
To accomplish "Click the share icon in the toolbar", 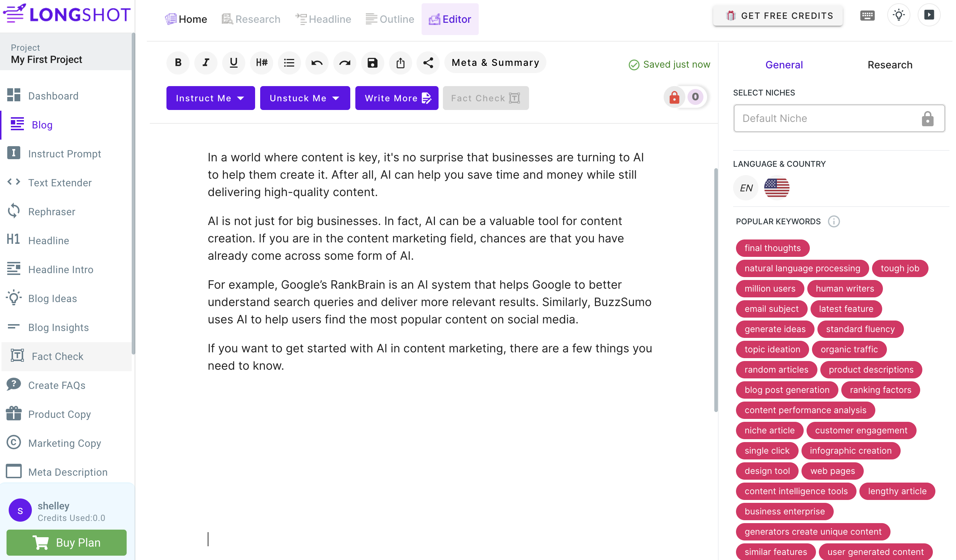I will 428,63.
